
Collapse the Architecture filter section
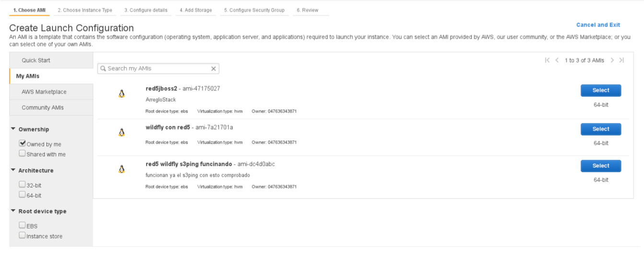click(13, 170)
